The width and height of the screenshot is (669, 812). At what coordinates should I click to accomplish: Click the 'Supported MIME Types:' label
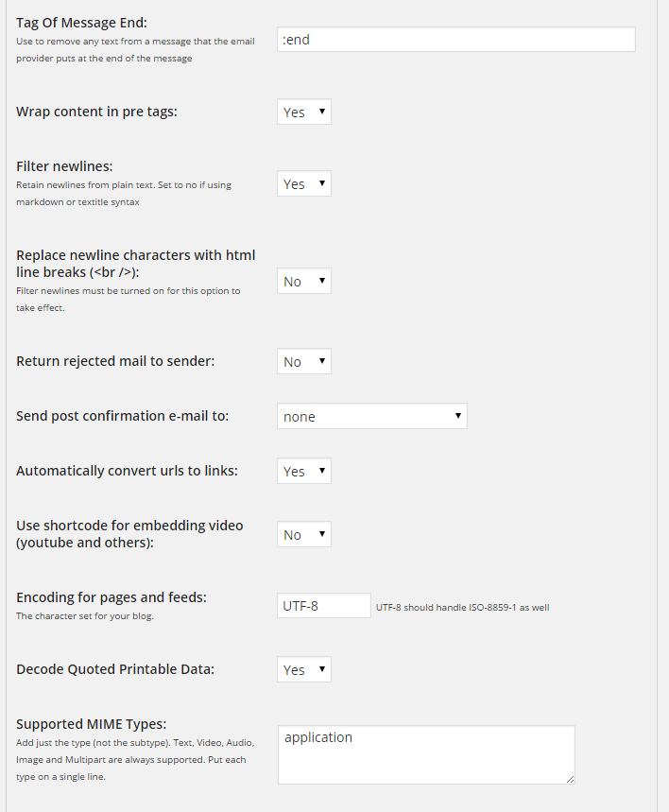92,724
